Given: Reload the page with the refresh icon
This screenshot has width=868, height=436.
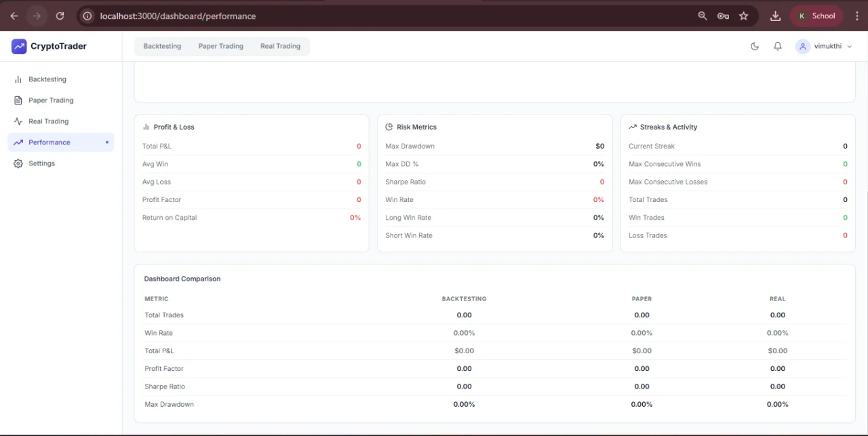Looking at the screenshot, I should 60,16.
